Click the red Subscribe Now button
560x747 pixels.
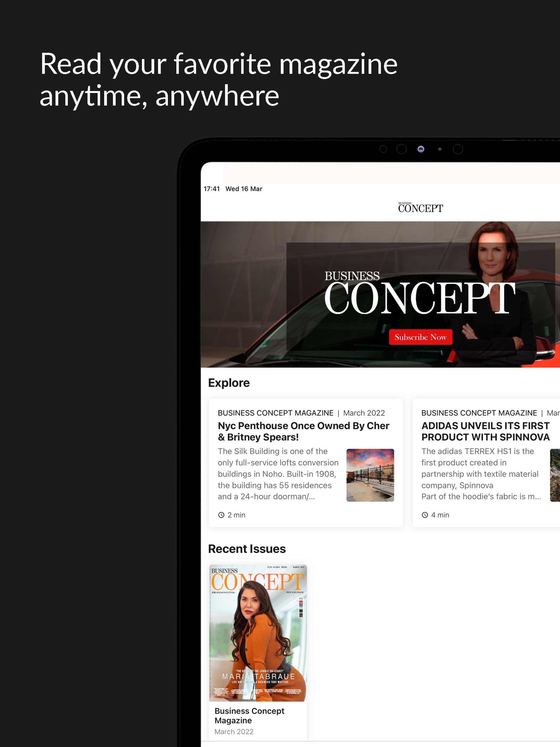421,337
